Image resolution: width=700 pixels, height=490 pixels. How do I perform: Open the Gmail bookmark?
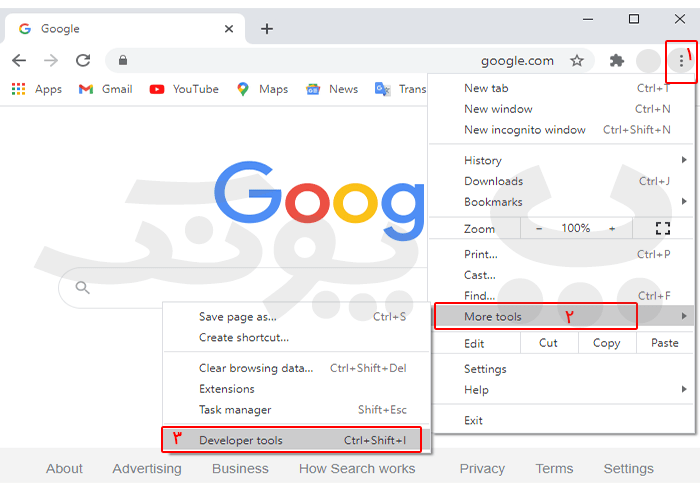[x=105, y=89]
